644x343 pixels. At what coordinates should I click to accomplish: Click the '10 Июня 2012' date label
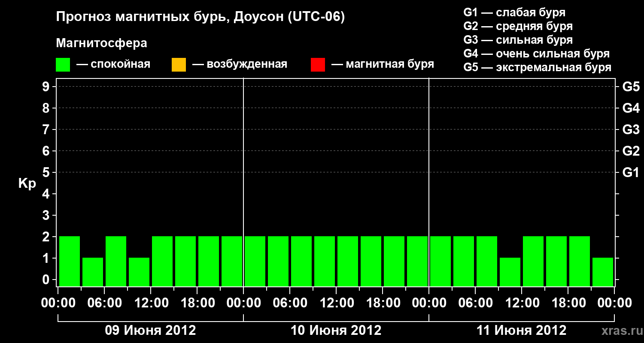(336, 331)
